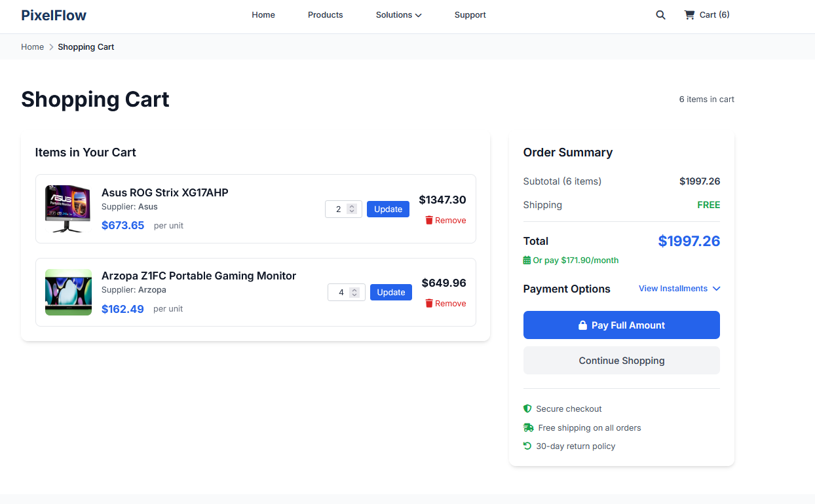Adjust quantity stepper for Asus ROG Strix
The height and width of the screenshot is (504, 815).
[352, 209]
